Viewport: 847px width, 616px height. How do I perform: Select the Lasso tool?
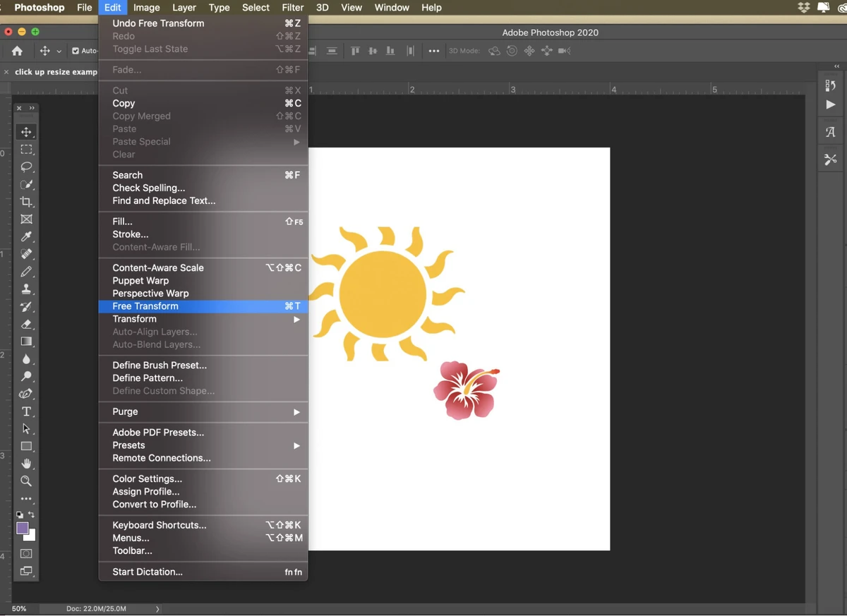[26, 167]
